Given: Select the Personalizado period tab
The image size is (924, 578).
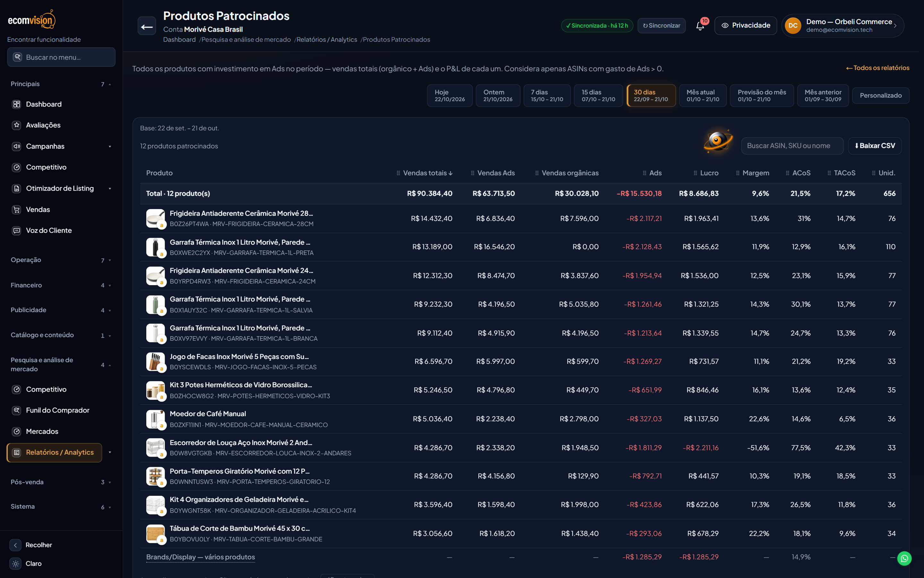Looking at the screenshot, I should [880, 96].
